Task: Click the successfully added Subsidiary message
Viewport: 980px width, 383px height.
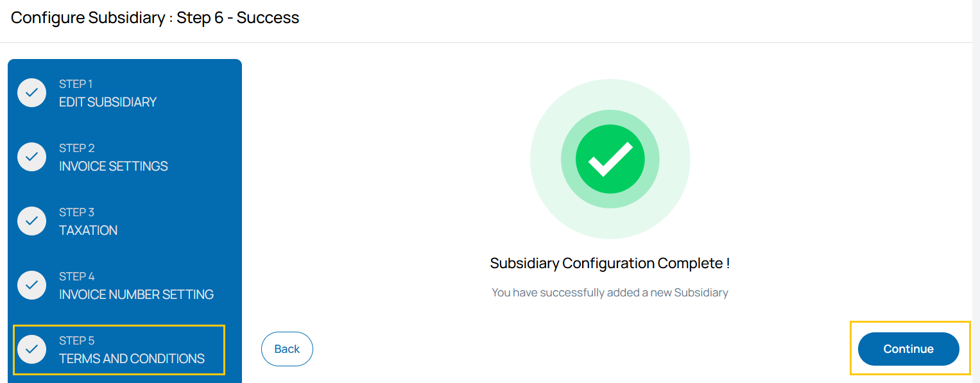Action: click(x=610, y=293)
